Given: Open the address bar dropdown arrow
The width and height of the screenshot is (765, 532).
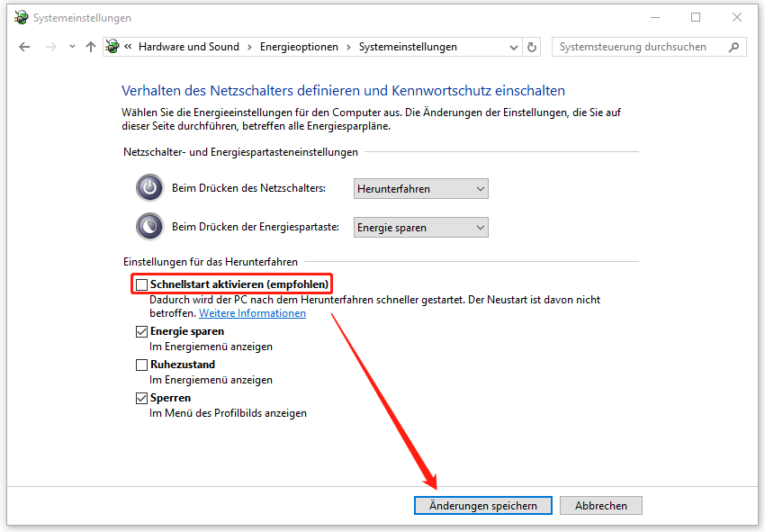Looking at the screenshot, I should point(513,46).
